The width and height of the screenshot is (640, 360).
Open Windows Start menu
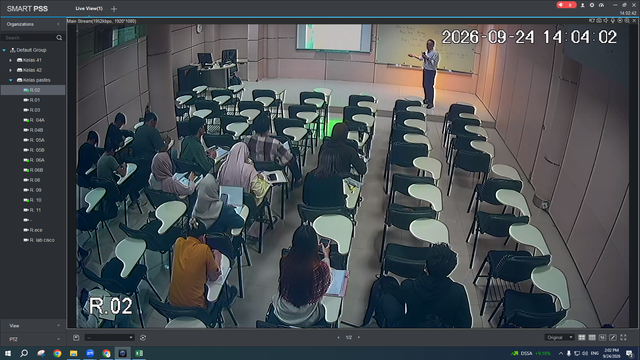(8, 353)
